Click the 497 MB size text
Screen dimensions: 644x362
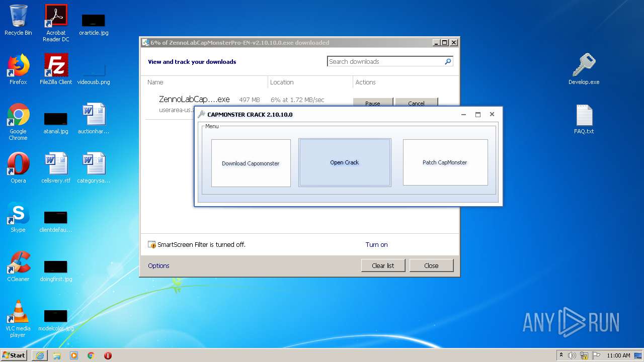[x=250, y=100]
